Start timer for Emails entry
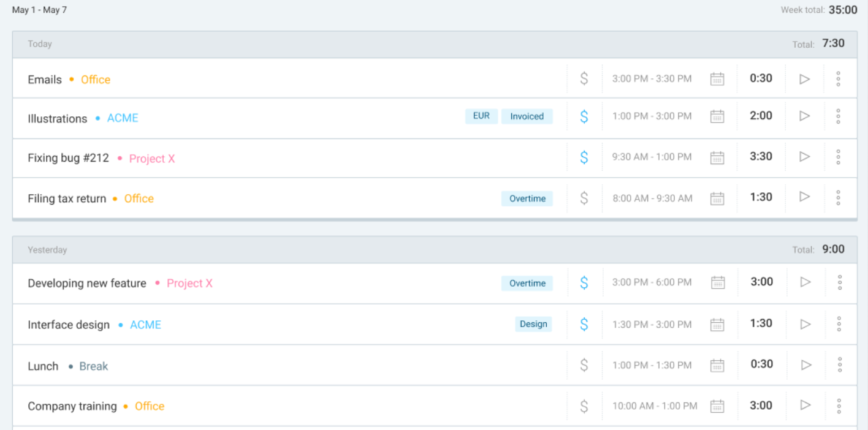Screen dimensions: 868x430 (805, 78)
